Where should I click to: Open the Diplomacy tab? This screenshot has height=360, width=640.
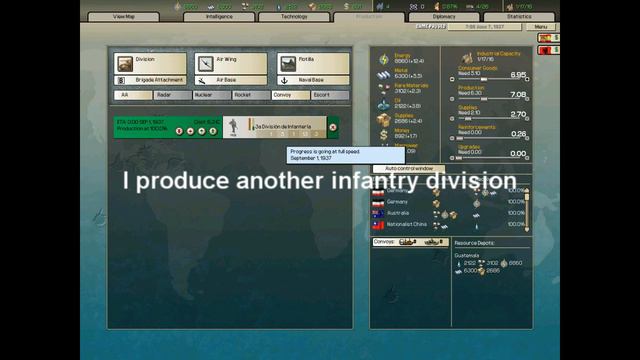pyautogui.click(x=444, y=17)
